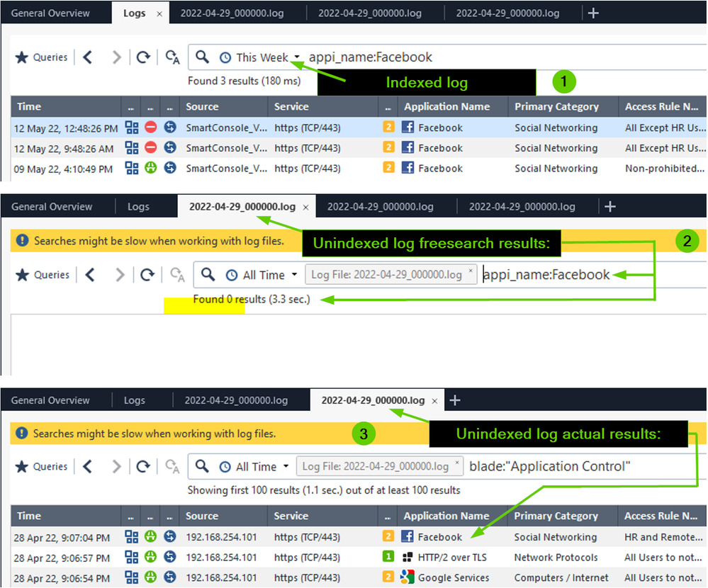Open Queries favorites beside the This Week filter
This screenshot has width=708, height=588.
point(41,57)
